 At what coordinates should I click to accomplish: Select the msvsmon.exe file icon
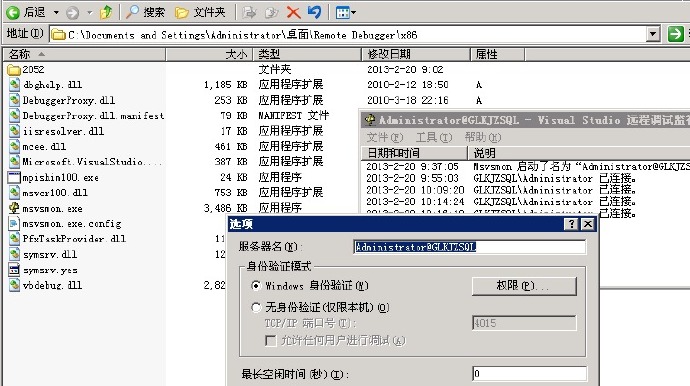click(x=14, y=208)
